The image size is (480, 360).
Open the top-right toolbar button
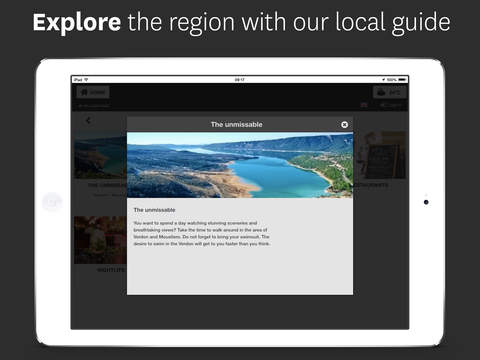click(389, 92)
